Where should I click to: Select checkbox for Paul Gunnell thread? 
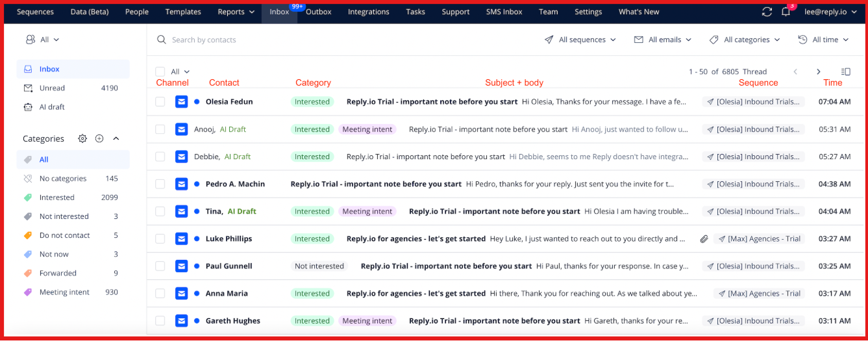tap(160, 266)
